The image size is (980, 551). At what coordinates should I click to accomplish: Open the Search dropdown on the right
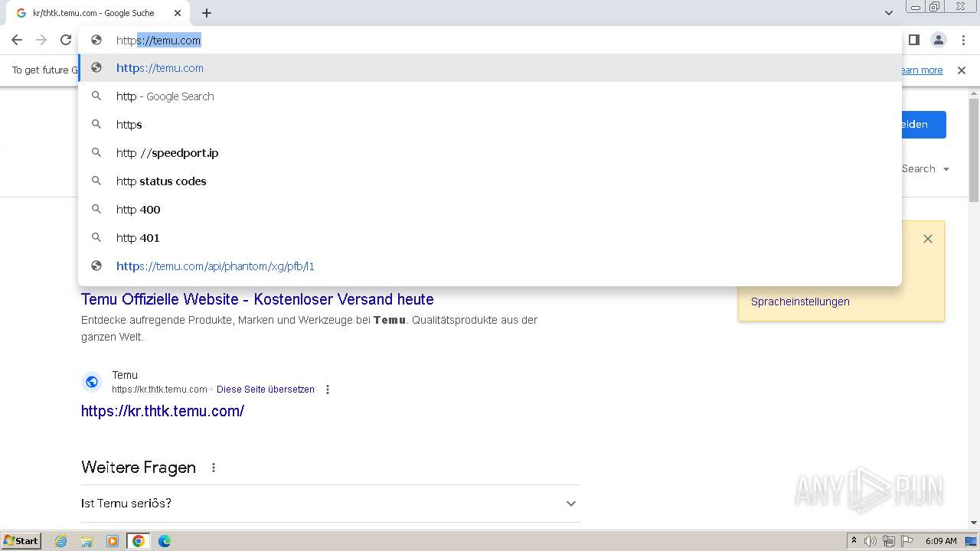click(x=926, y=169)
